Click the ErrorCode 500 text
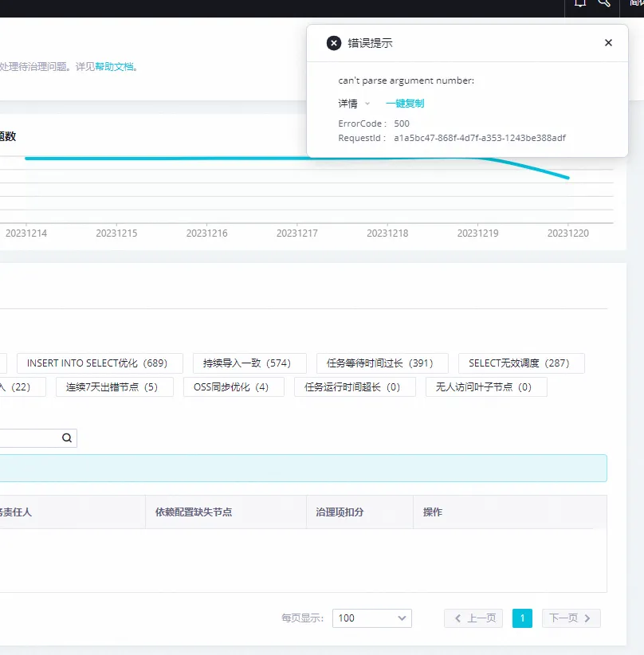Screen dimensions: 644x655 pyautogui.click(x=374, y=124)
